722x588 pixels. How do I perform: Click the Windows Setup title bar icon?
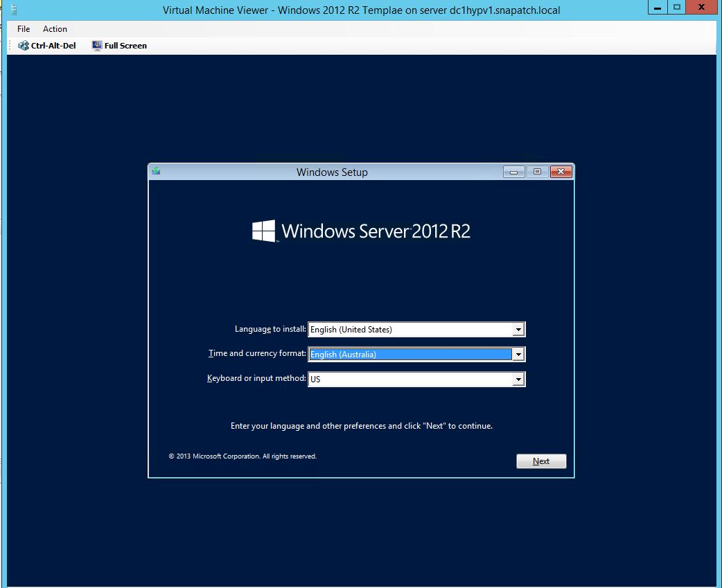point(156,171)
